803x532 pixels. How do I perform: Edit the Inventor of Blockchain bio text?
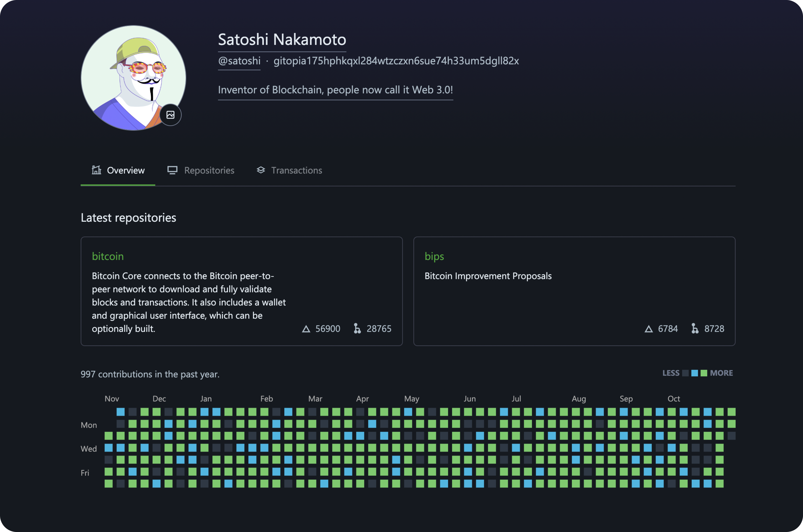click(x=335, y=90)
